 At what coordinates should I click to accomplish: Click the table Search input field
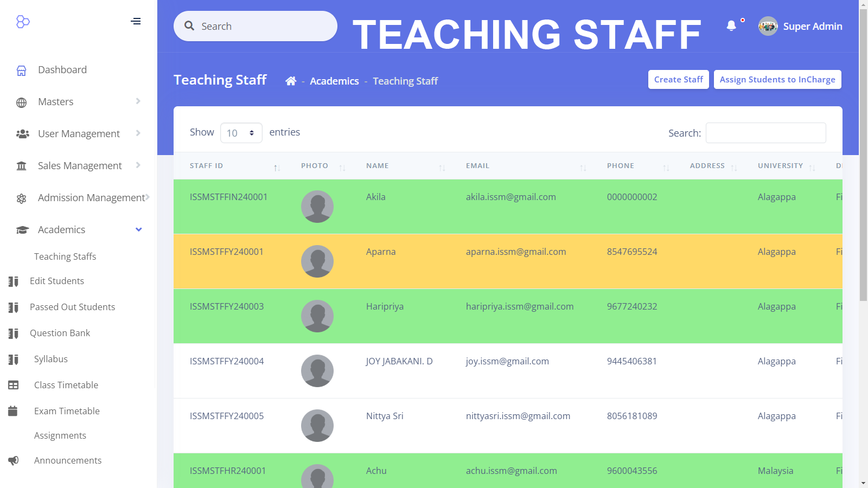[x=765, y=133]
